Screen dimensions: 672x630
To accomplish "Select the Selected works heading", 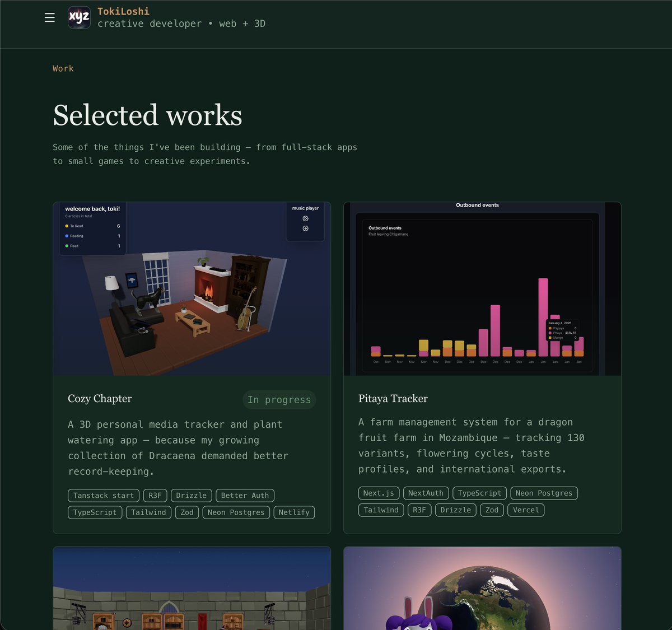I will click(148, 115).
